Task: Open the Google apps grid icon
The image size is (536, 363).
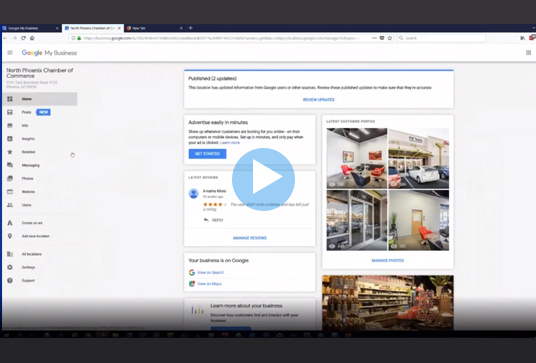Action: click(528, 53)
